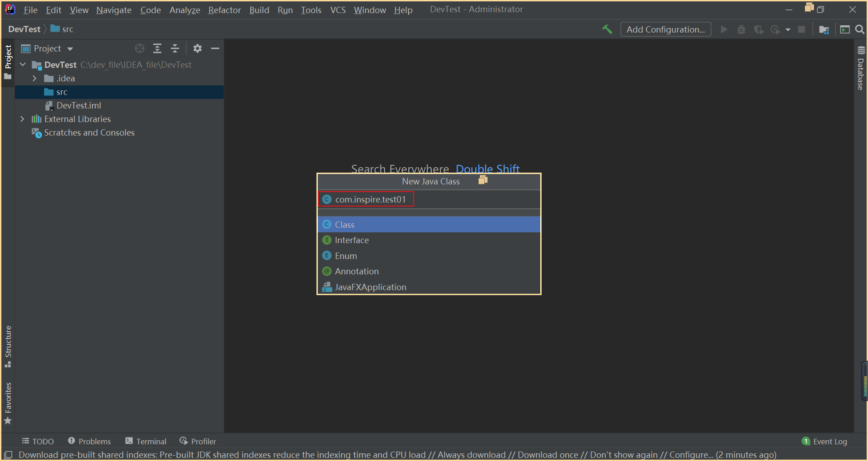Click Collapse All icon in Project panel
This screenshot has height=461, width=868.
coord(175,48)
